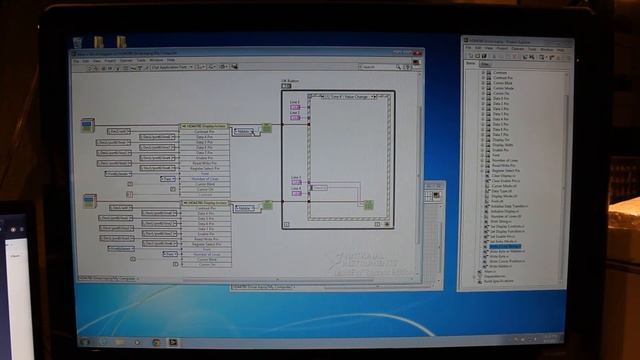Open Window menu in block diagram window
The height and width of the screenshot is (360, 640).
coord(156,60)
